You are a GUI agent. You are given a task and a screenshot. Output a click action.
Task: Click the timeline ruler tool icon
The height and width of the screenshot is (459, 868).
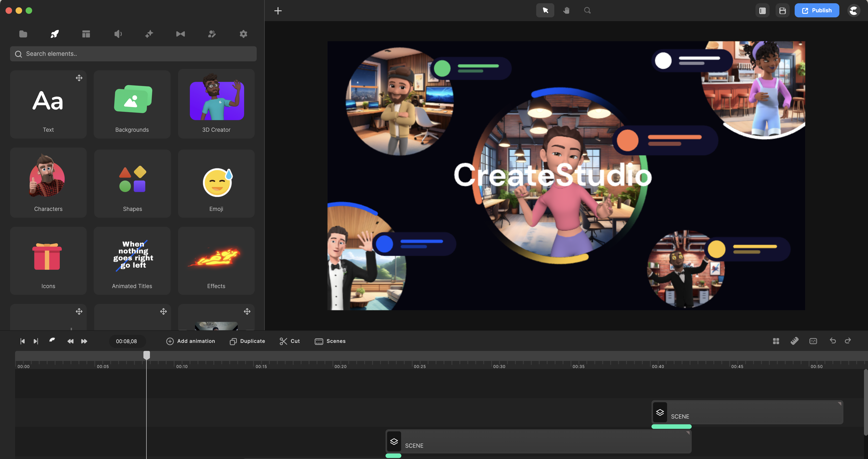pos(795,341)
